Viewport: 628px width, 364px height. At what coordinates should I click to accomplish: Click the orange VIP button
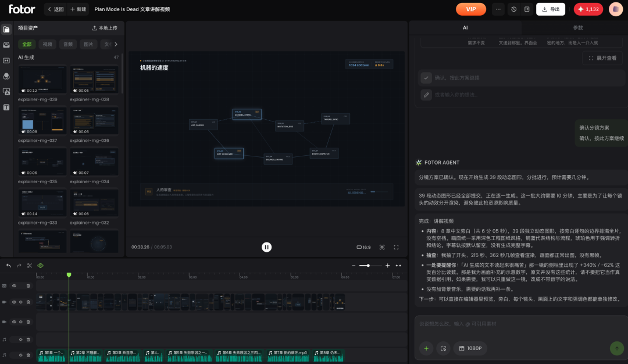tap(471, 9)
